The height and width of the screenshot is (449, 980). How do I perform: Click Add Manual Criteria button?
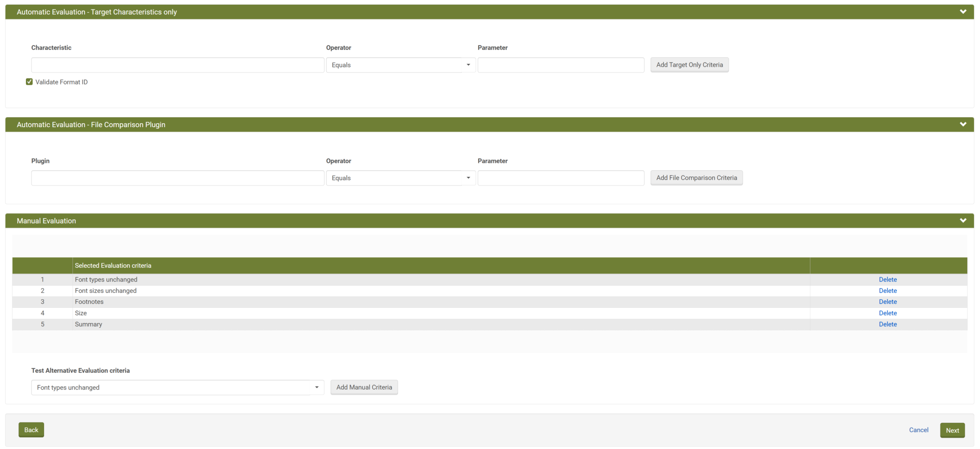(364, 387)
